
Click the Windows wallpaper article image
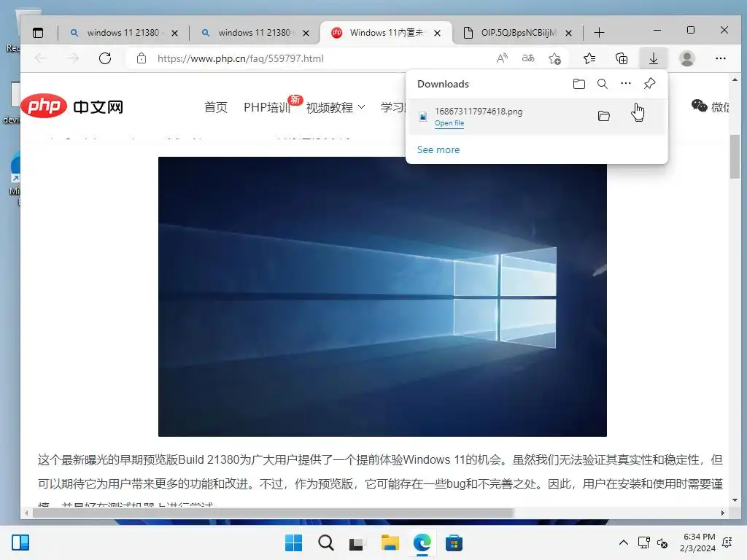click(382, 296)
